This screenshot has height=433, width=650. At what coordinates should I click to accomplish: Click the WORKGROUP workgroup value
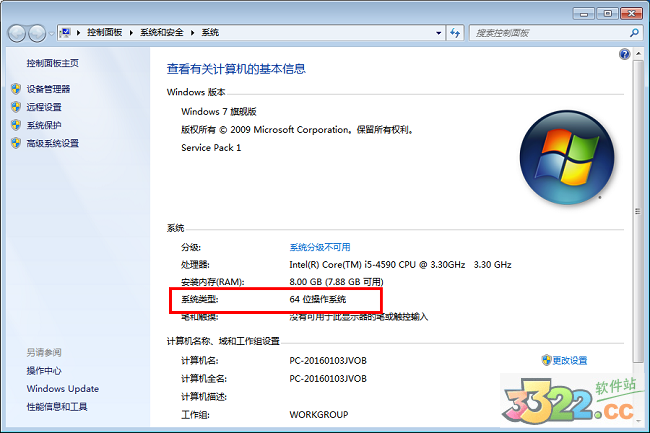click(x=319, y=415)
